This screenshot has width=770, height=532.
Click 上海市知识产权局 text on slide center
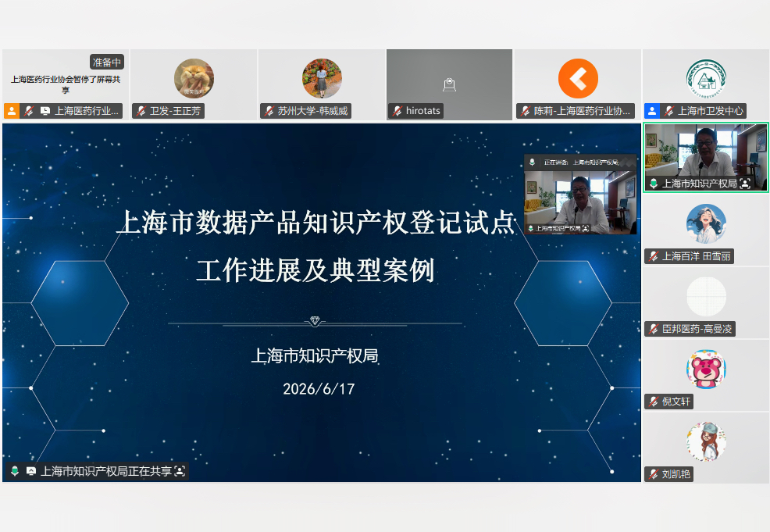[x=315, y=355]
